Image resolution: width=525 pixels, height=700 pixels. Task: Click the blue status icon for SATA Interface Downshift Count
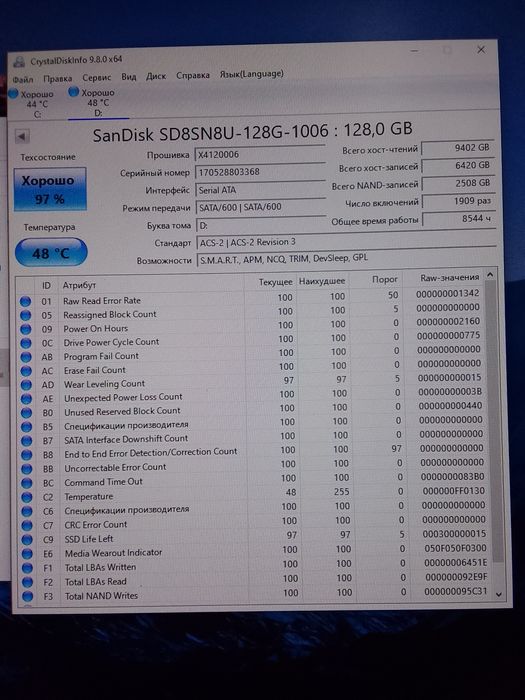click(27, 441)
